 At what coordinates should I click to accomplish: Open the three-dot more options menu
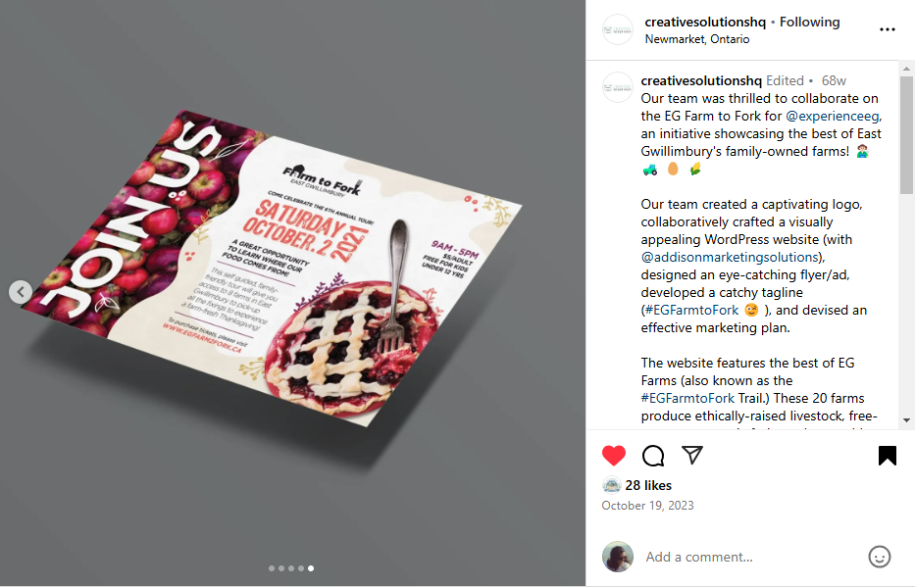click(x=887, y=29)
